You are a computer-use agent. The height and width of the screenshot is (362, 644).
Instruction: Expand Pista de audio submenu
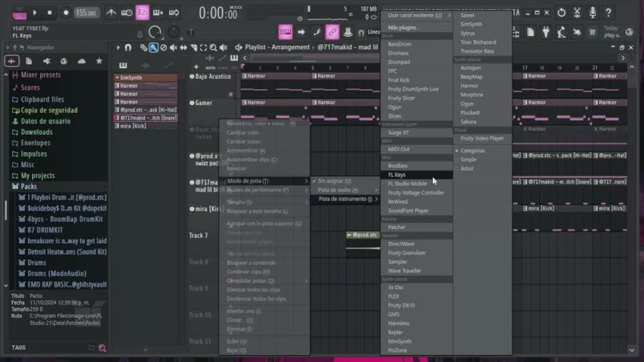tap(345, 190)
